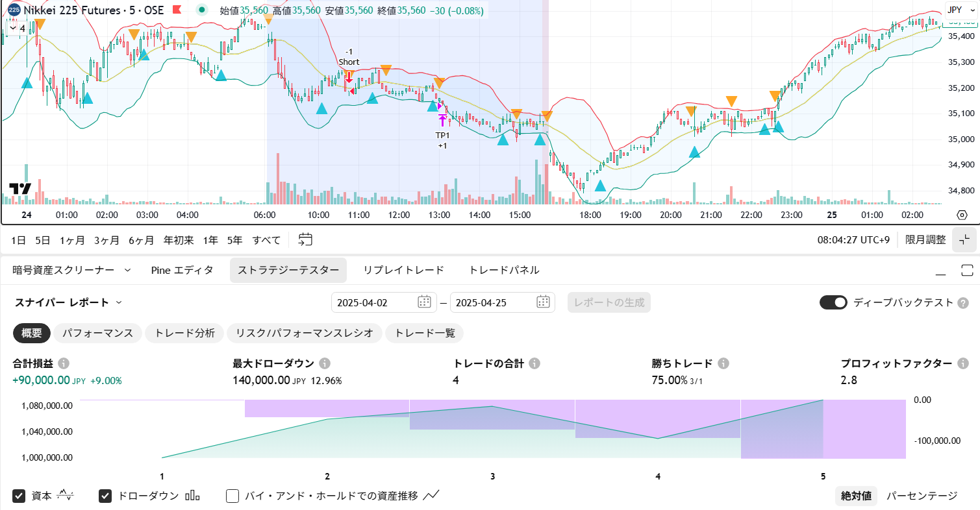Click the 75.00% winning trades value
980x510 pixels.
coord(670,380)
